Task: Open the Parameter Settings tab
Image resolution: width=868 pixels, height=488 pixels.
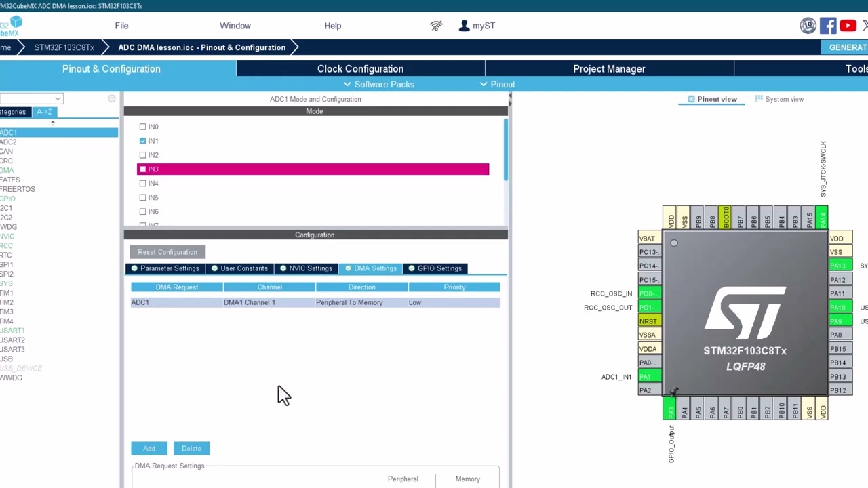Action: (x=165, y=268)
